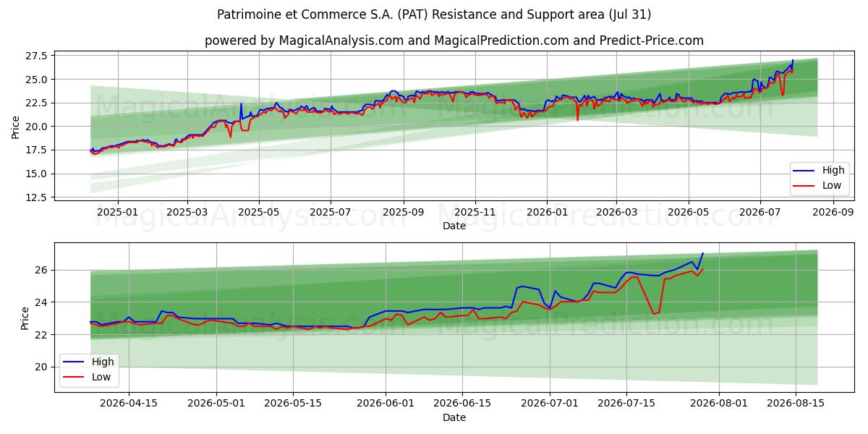Image resolution: width=868 pixels, height=434 pixels.
Task: Click the 2025-11 tick label
Action: click(475, 213)
